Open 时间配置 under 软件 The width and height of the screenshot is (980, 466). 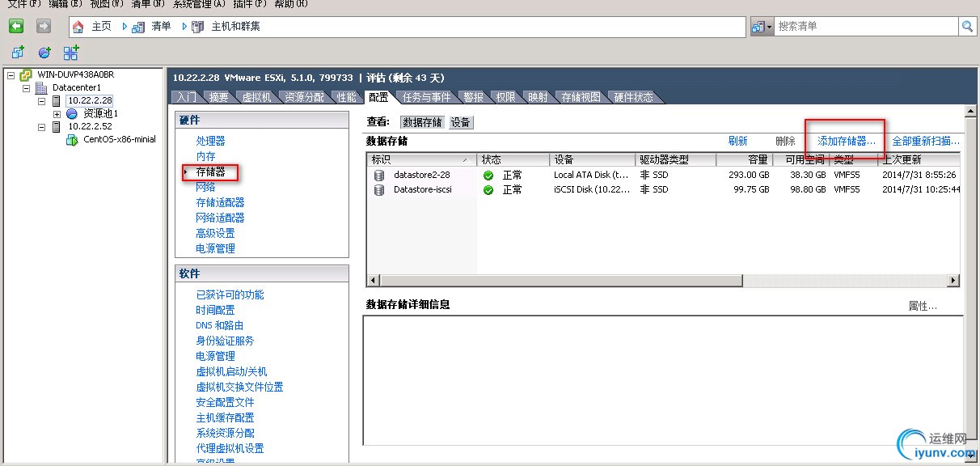pos(215,310)
